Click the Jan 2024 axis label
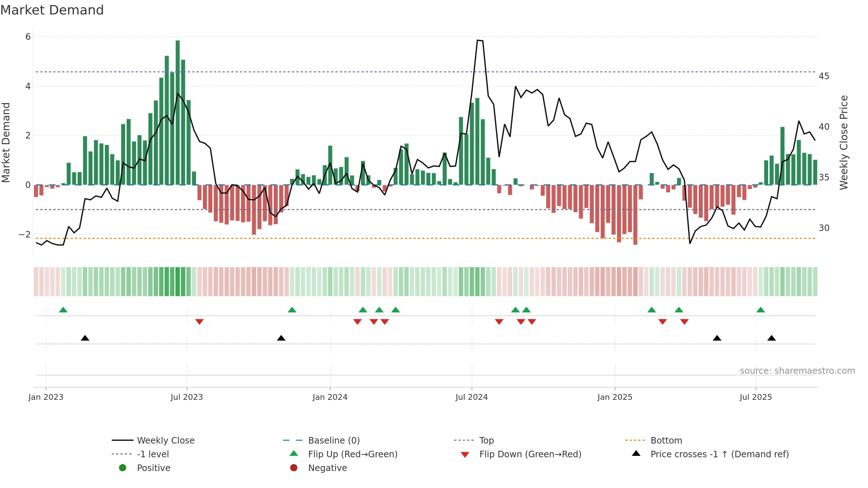This screenshot has height=488, width=868. pyautogui.click(x=330, y=397)
